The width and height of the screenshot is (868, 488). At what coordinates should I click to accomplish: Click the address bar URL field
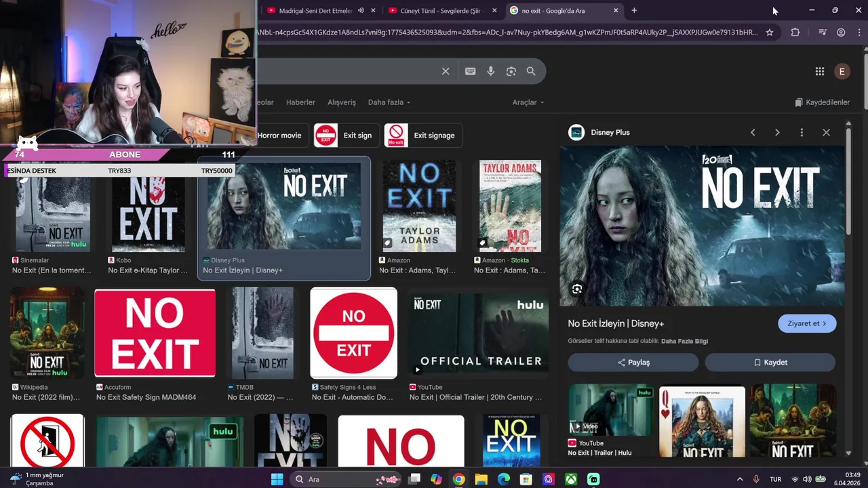(x=505, y=32)
